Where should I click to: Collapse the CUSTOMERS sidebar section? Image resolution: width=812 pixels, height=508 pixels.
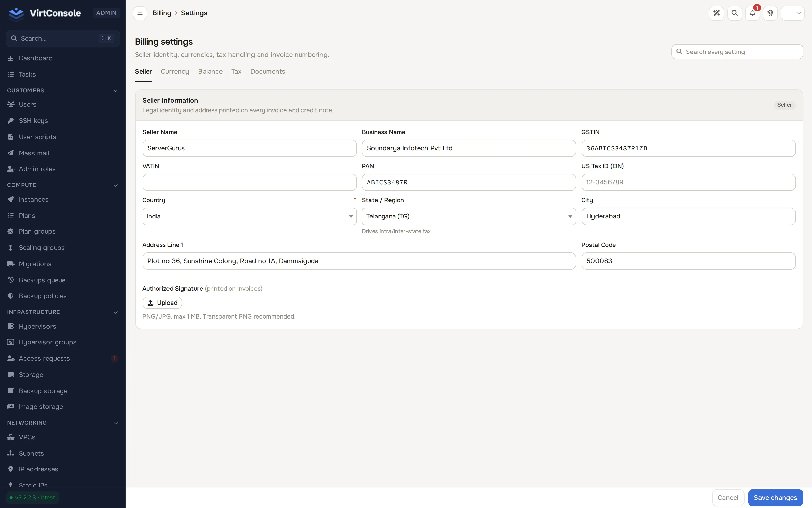115,91
